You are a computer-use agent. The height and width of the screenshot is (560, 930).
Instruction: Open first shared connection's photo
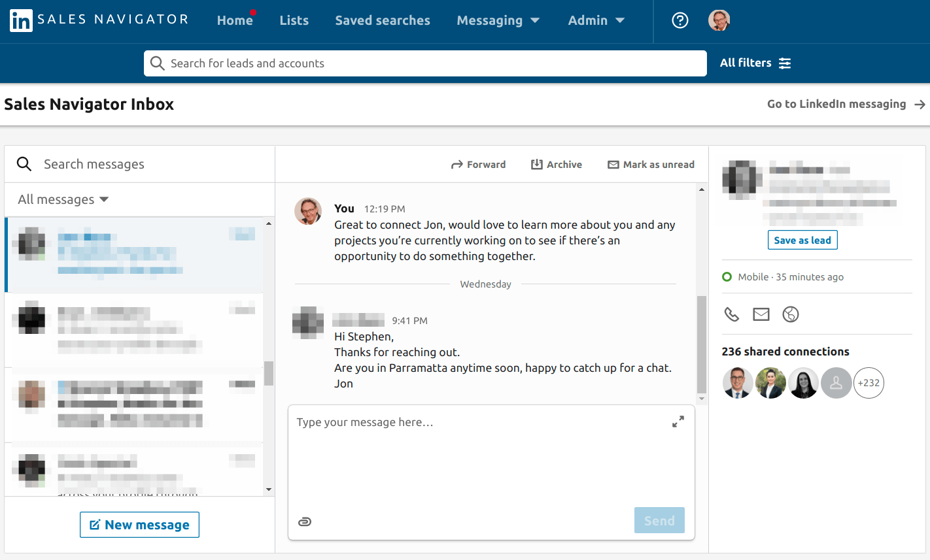click(x=738, y=383)
